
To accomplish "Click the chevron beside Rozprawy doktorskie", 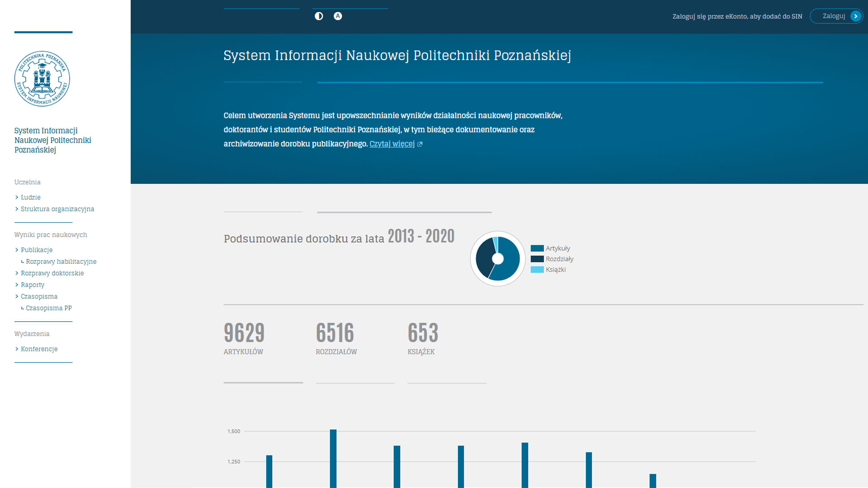I will (x=17, y=273).
